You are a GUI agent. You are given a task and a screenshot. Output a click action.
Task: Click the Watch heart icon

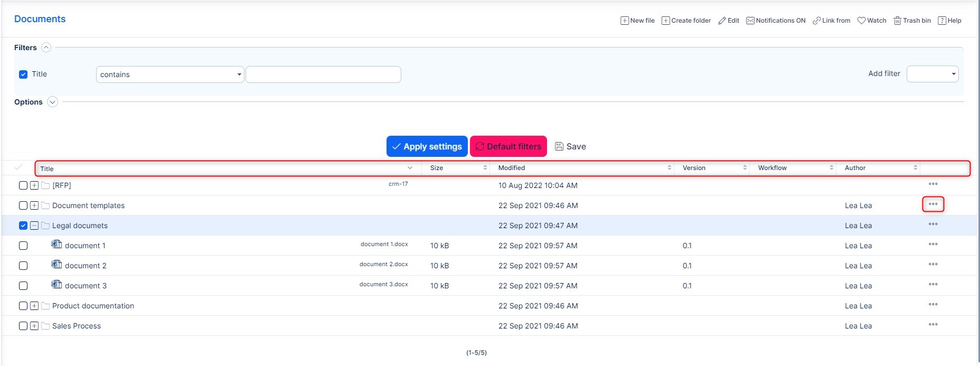click(861, 21)
